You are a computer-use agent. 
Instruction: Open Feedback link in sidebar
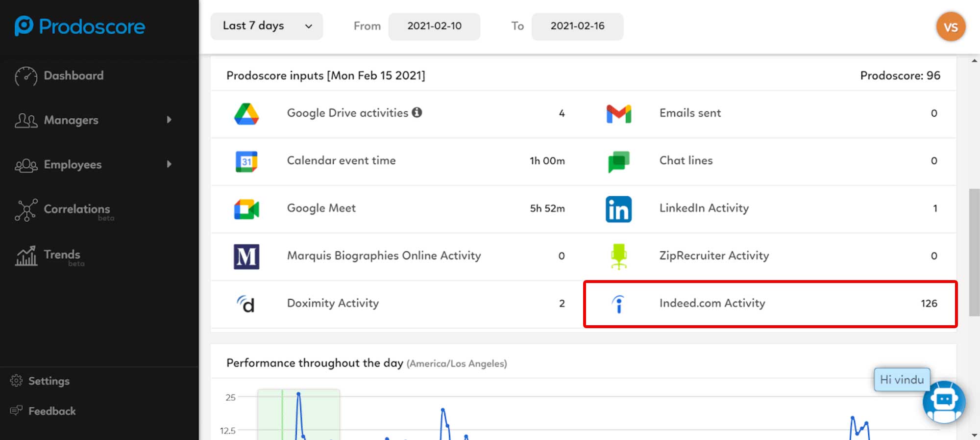(52, 411)
